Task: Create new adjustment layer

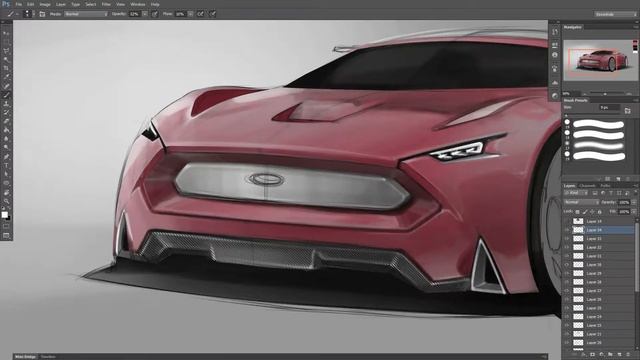Action: click(601, 355)
